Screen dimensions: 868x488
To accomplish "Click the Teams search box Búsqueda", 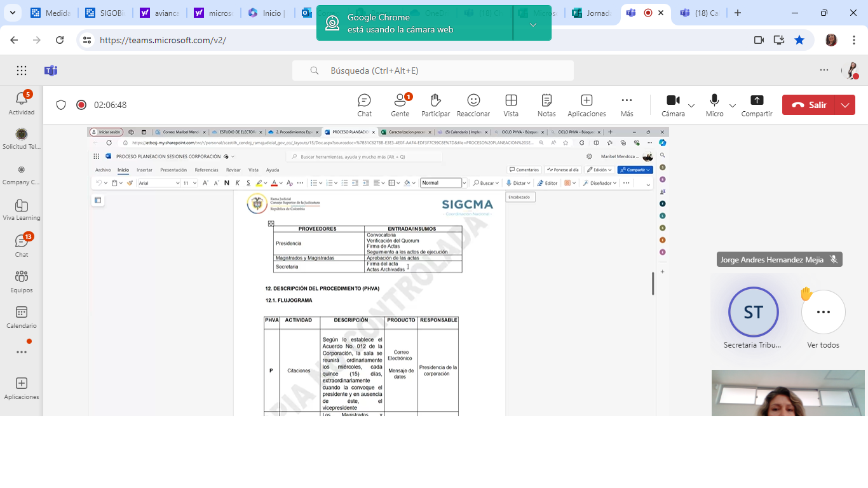I will point(433,71).
